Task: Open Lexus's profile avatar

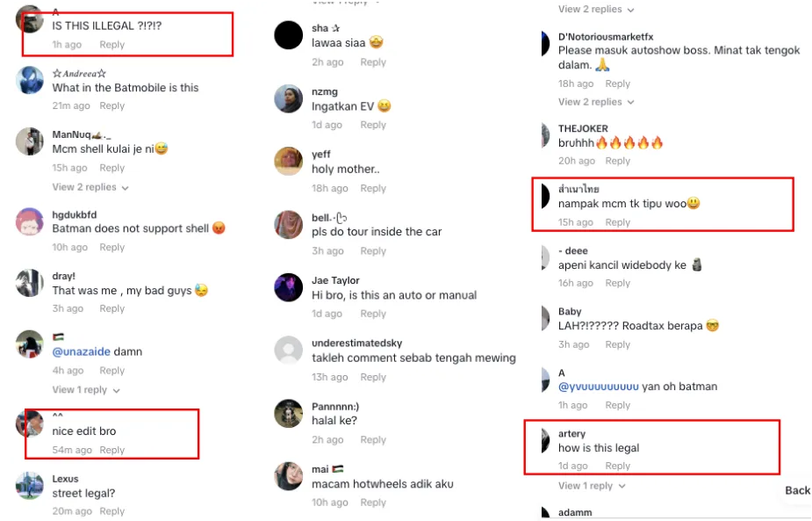Action: [30, 486]
